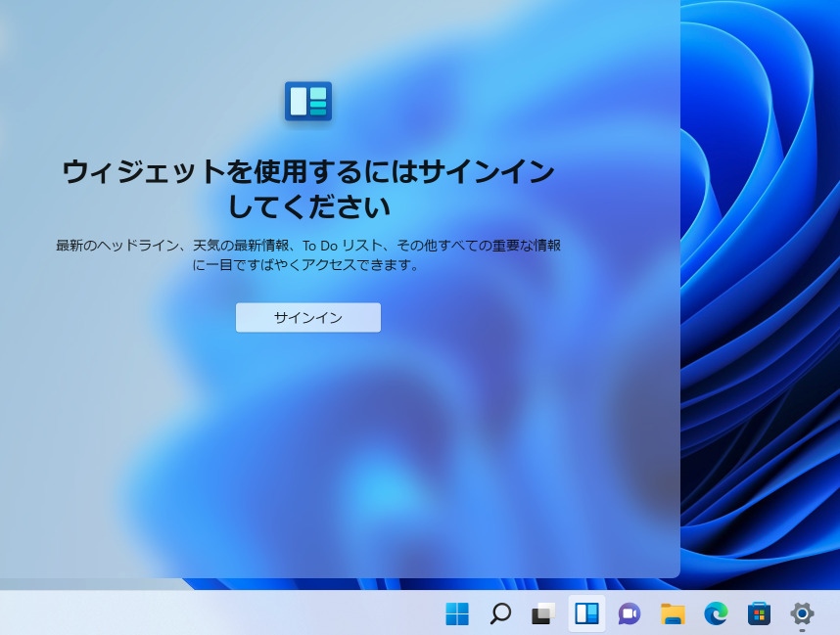Click the 最新のヘッドライン description line
Image resolution: width=840 pixels, height=635 pixels.
point(307,246)
